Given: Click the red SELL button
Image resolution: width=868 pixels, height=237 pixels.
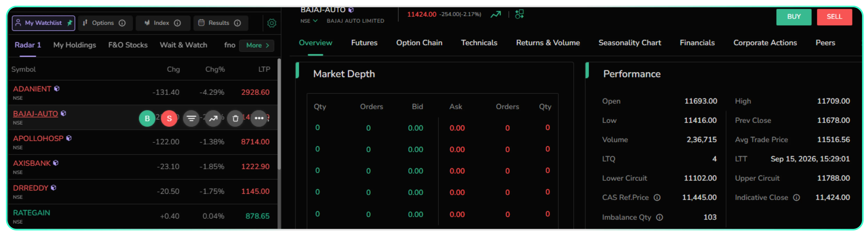Looking at the screenshot, I should 834,17.
